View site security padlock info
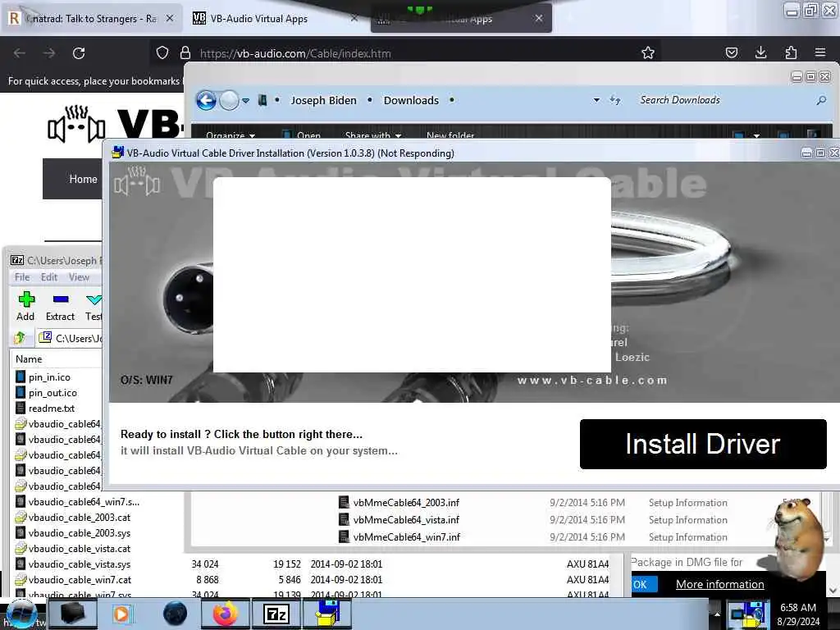The image size is (840, 630). [x=185, y=52]
